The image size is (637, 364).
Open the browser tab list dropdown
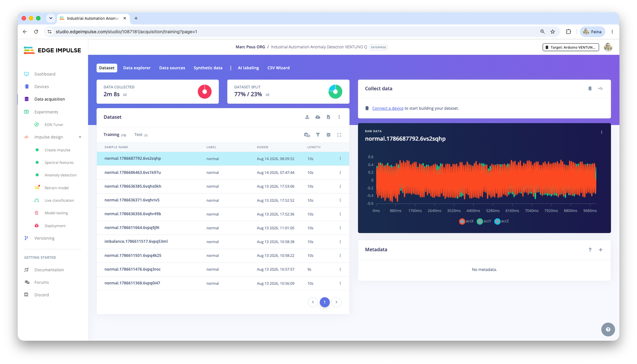(51, 18)
